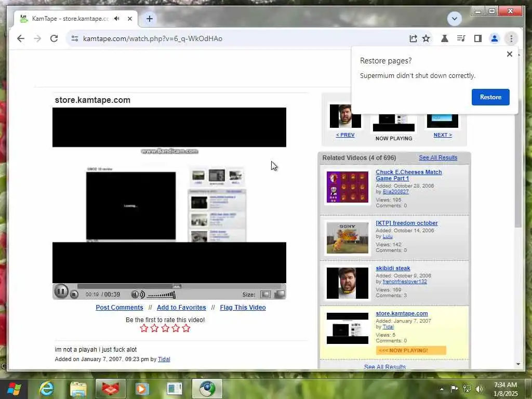Click Flag This Video link
This screenshot has width=532, height=399.
[243, 308]
